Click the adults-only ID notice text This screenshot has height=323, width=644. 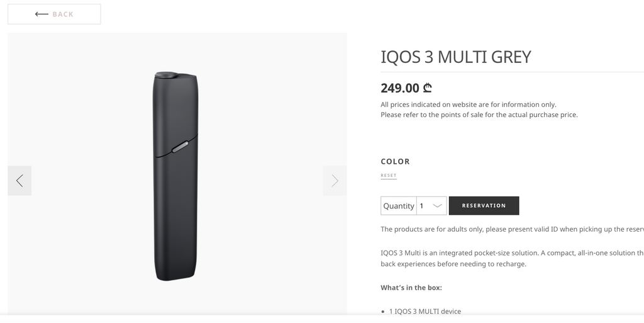point(512,229)
